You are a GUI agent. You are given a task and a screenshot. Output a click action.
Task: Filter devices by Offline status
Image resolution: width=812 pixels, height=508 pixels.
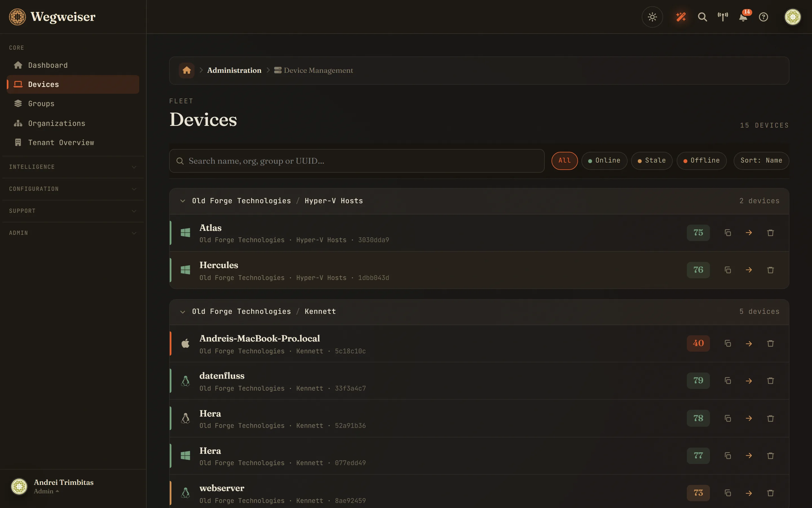701,161
